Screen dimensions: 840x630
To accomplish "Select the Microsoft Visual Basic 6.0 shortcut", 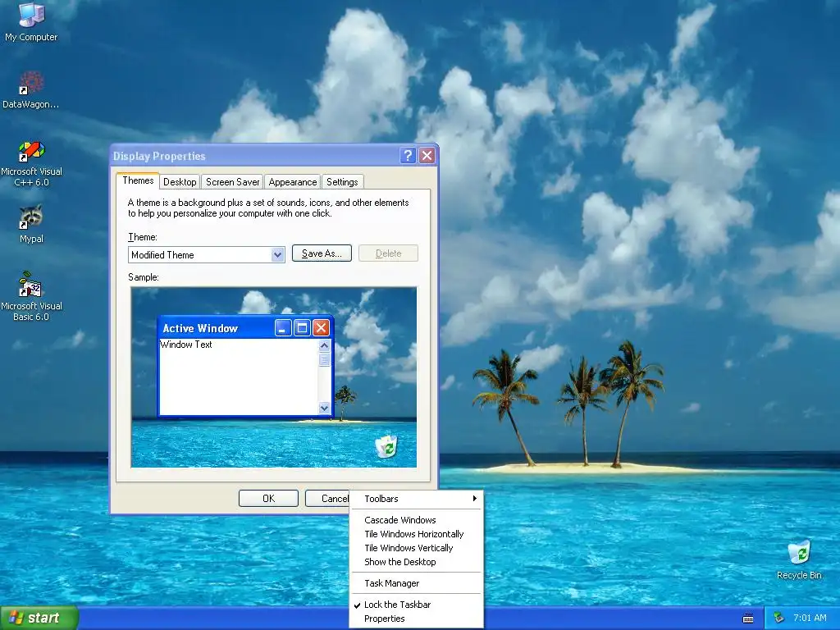I will [31, 296].
